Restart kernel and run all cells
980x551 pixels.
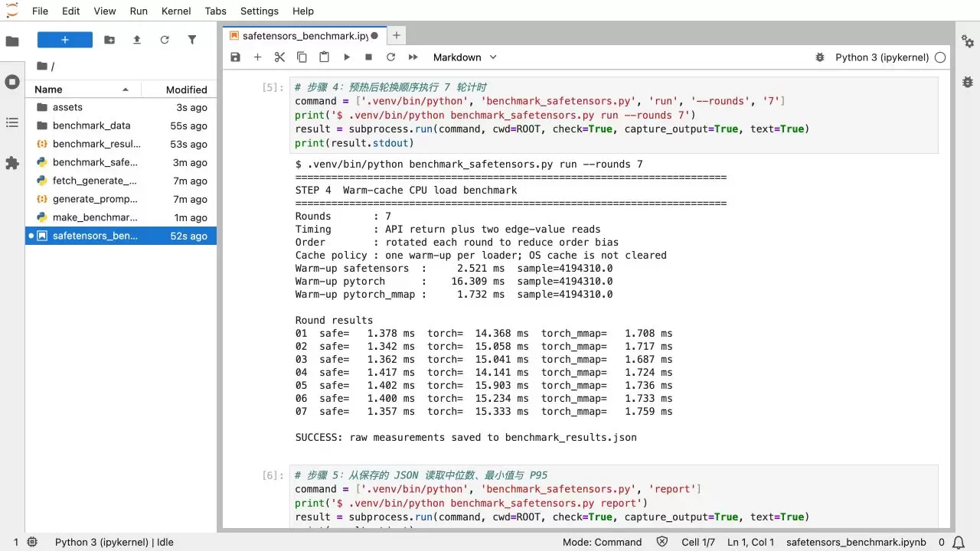pos(413,57)
